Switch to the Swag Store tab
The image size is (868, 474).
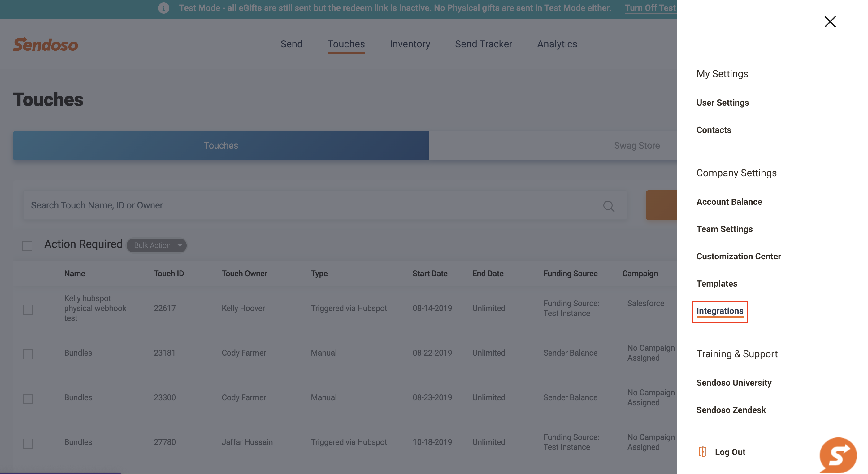636,146
